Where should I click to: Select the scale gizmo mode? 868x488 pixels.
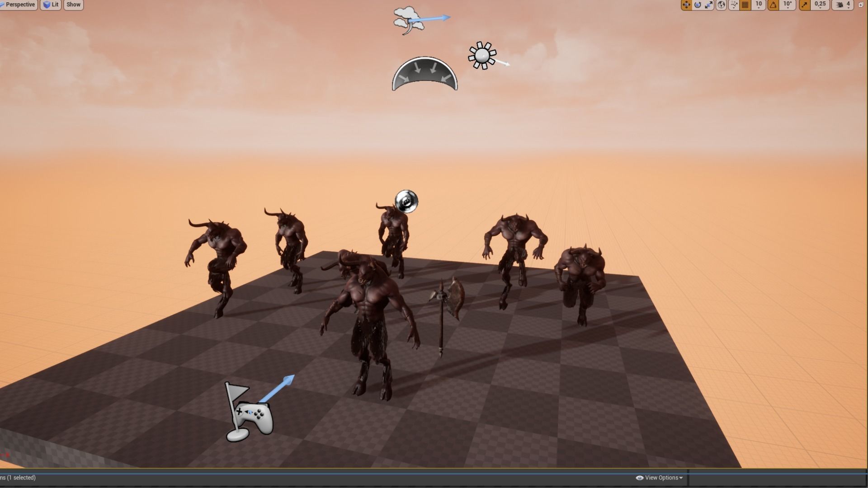click(x=709, y=5)
